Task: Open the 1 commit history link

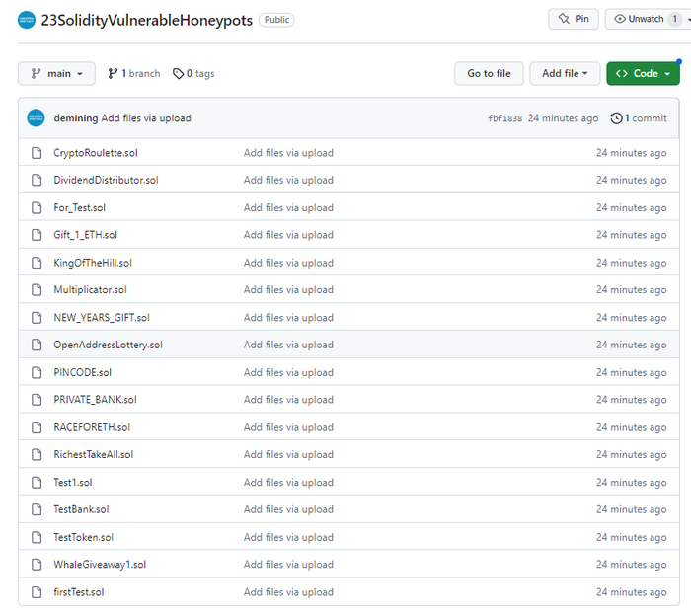Action: point(639,118)
